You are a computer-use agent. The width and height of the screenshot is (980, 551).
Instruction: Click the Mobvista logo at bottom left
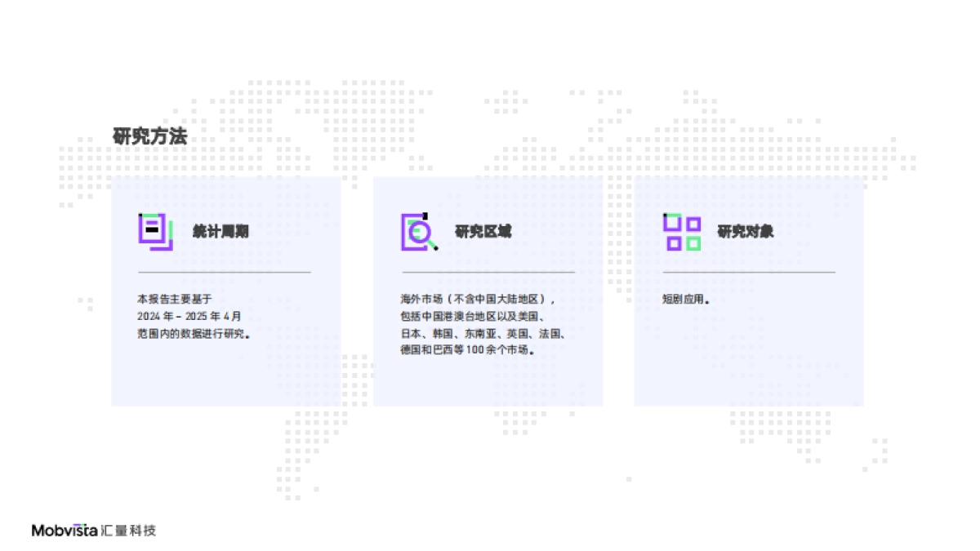pyautogui.click(x=64, y=529)
